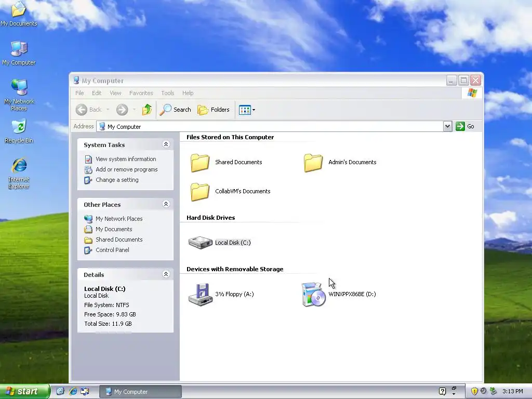Viewport: 532px width, 399px height.
Task: Click the green Go button
Action: [465, 126]
